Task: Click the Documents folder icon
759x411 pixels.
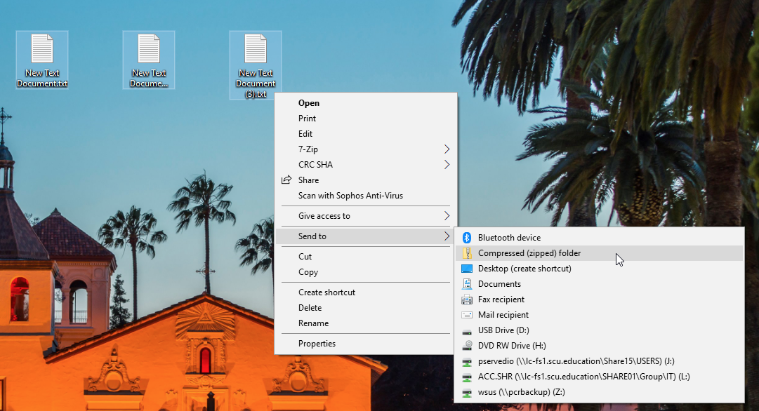Action: pos(467,284)
